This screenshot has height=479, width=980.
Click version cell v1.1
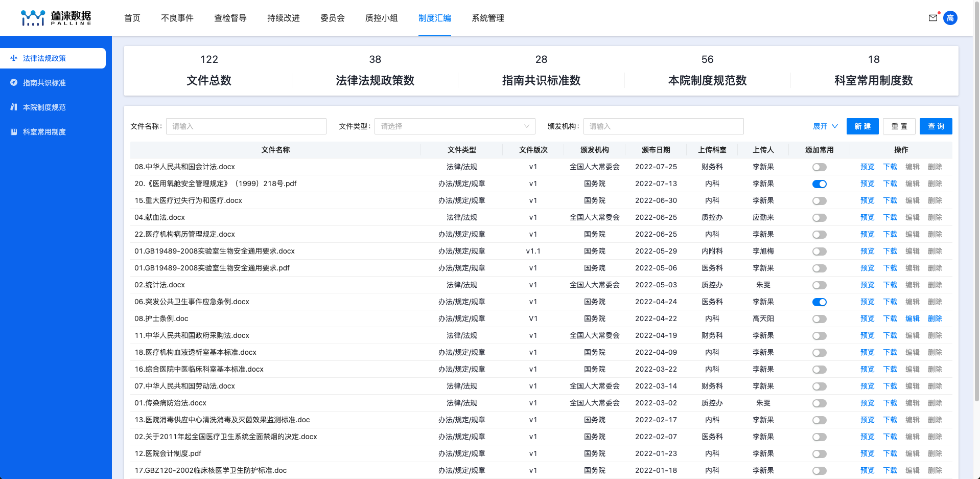coord(533,251)
